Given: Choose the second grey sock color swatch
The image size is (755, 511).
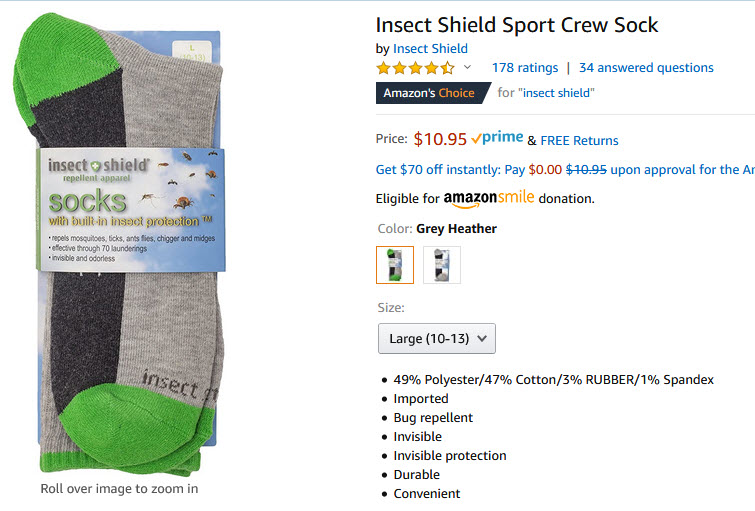Looking at the screenshot, I should coord(442,265).
